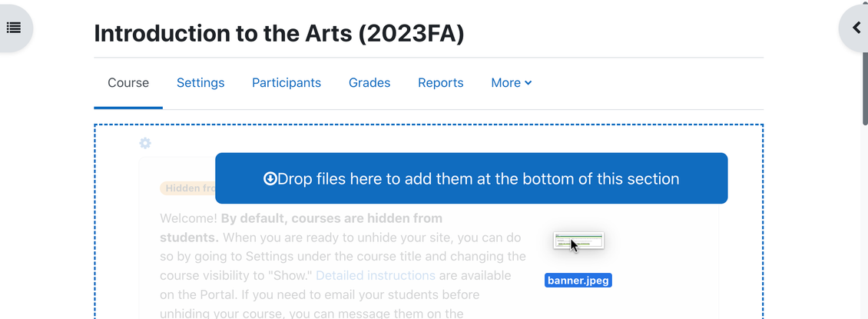
Task: Click the course title Introduction to the Arts
Action: (279, 33)
